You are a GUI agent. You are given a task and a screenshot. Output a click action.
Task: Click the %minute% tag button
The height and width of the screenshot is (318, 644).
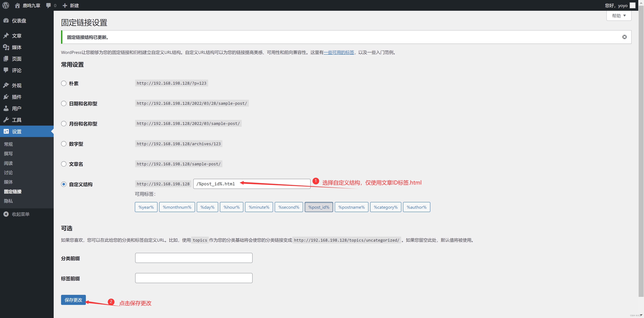[259, 207]
